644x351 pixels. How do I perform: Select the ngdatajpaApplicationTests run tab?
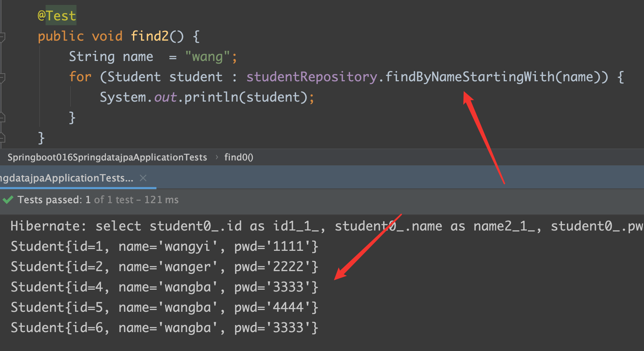[67, 178]
